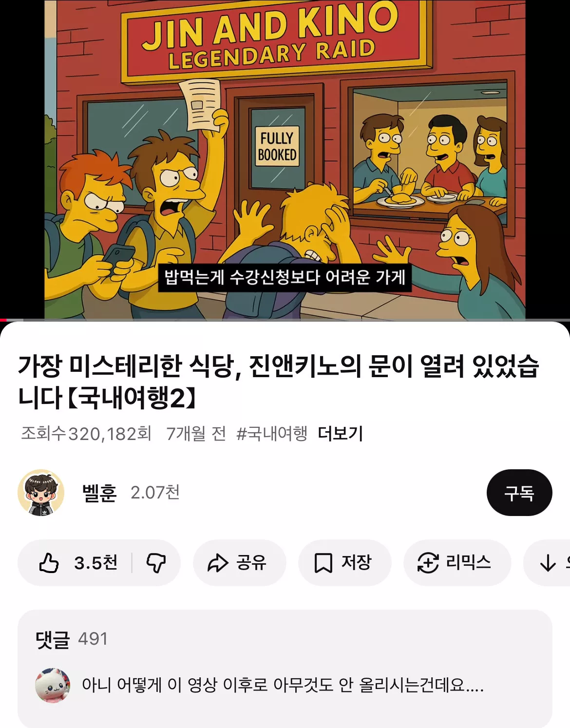Tap the video player cartoon frame

(285, 159)
